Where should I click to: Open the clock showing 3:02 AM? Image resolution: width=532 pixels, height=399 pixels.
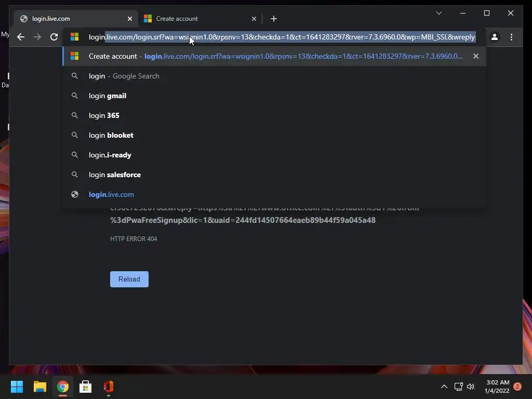(x=497, y=387)
